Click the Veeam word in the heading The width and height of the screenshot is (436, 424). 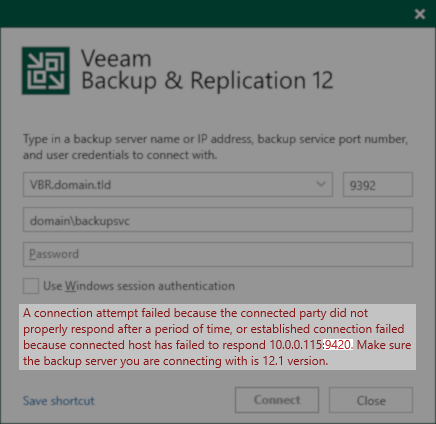click(116, 58)
